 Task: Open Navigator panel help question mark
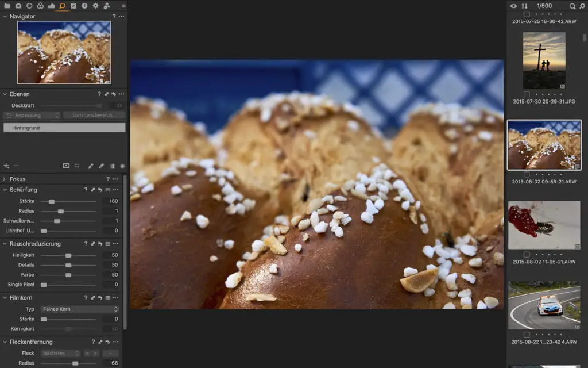click(x=114, y=16)
